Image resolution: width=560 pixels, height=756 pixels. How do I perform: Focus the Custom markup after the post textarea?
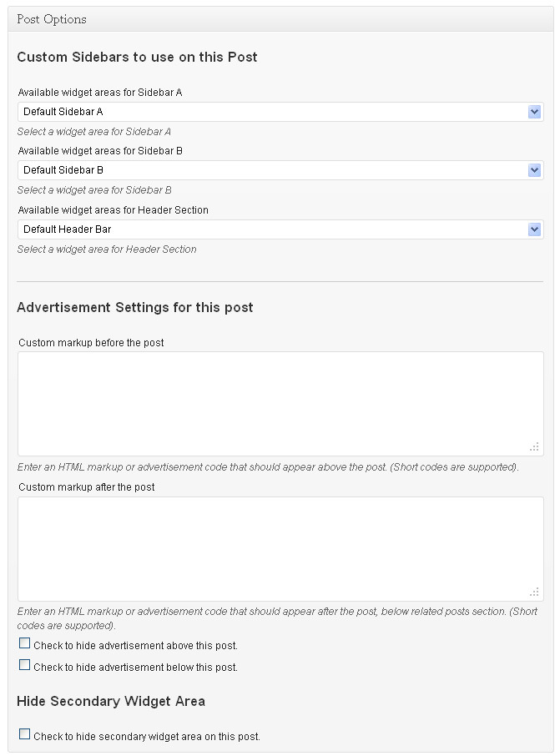click(280, 548)
